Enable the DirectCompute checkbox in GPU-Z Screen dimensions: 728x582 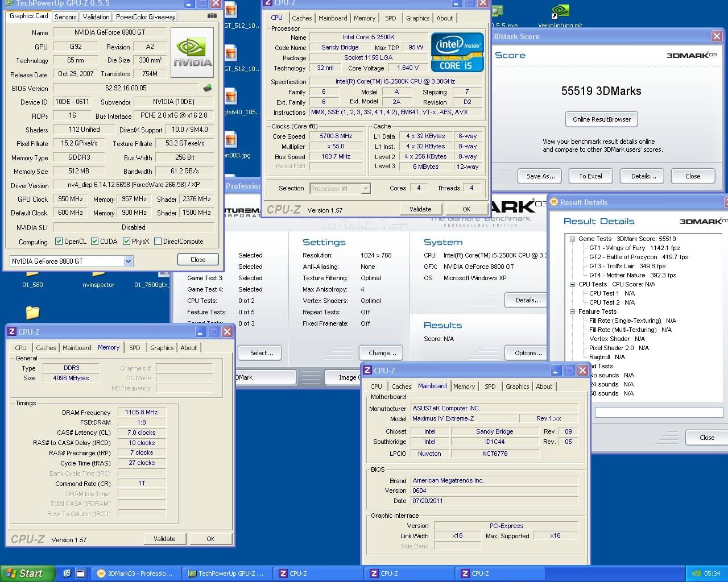click(158, 242)
